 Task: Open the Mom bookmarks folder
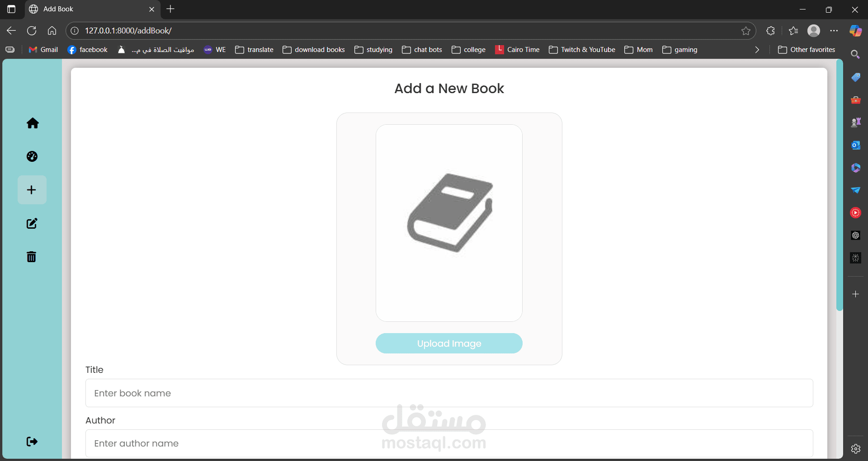pos(639,50)
